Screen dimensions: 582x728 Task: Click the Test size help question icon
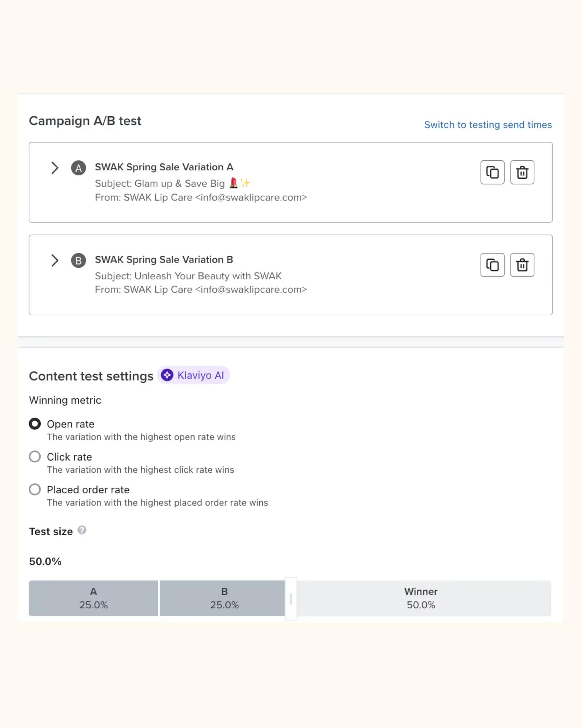point(82,530)
